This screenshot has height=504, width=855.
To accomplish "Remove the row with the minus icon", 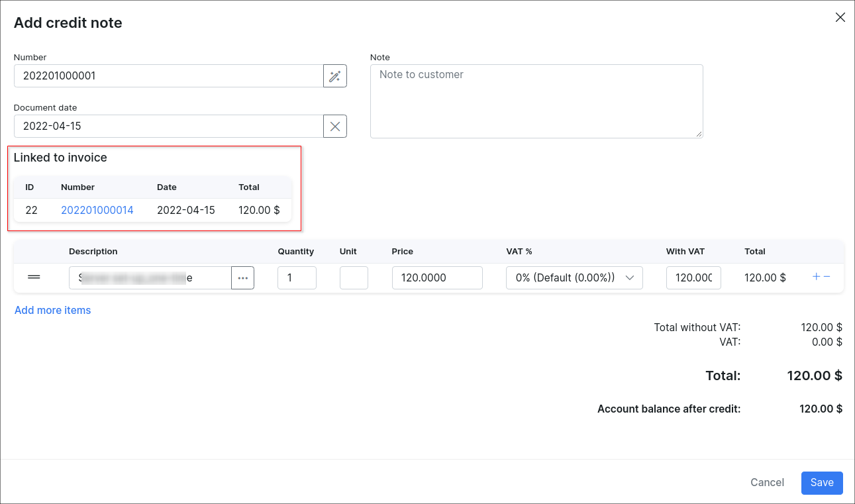I will 827,277.
